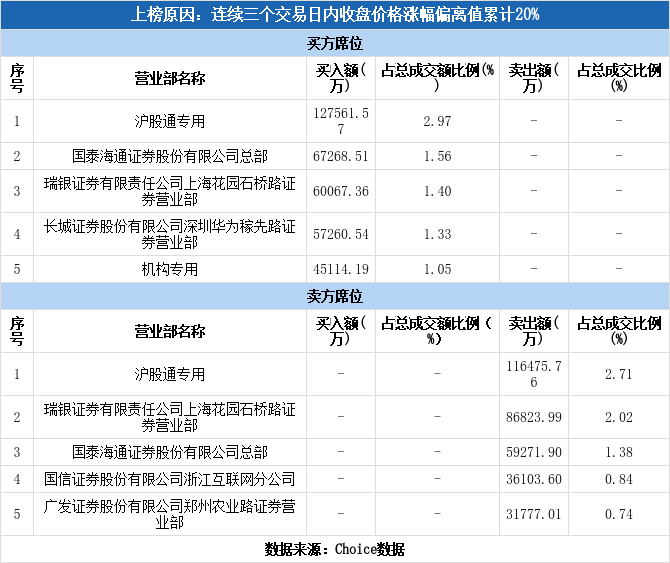This screenshot has width=670, height=563.
Task: Select 国泰海通证券股份有限公司总部 in buyer table
Action: [x=170, y=156]
